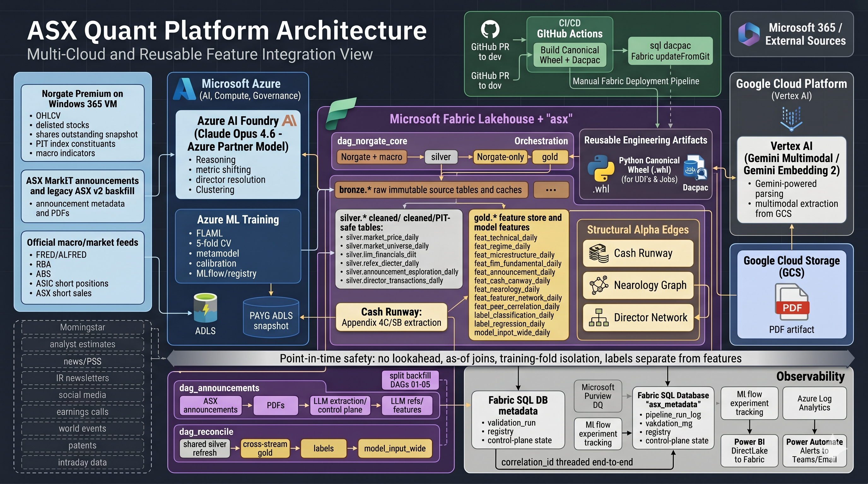Click sql dacpac Fabric updateFromGit box
The height and width of the screenshot is (484, 868).
point(670,51)
